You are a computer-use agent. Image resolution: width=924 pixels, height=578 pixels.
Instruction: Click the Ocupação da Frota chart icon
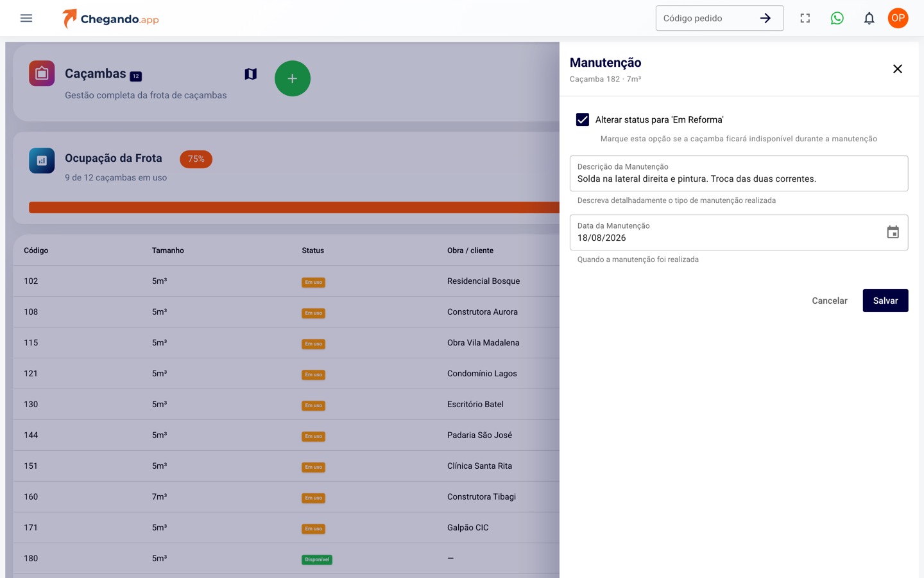click(42, 161)
